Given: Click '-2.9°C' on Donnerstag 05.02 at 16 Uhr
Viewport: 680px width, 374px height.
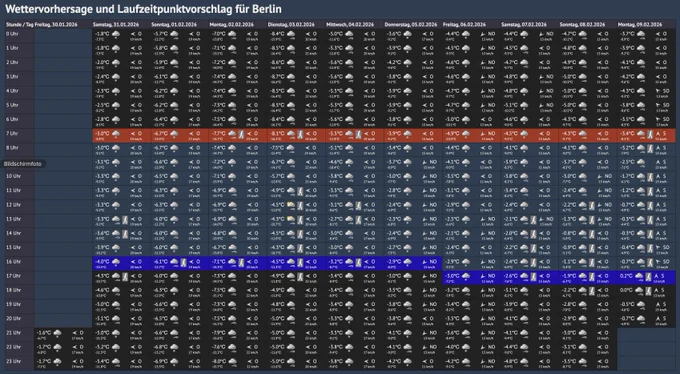Looking at the screenshot, I should (x=394, y=262).
